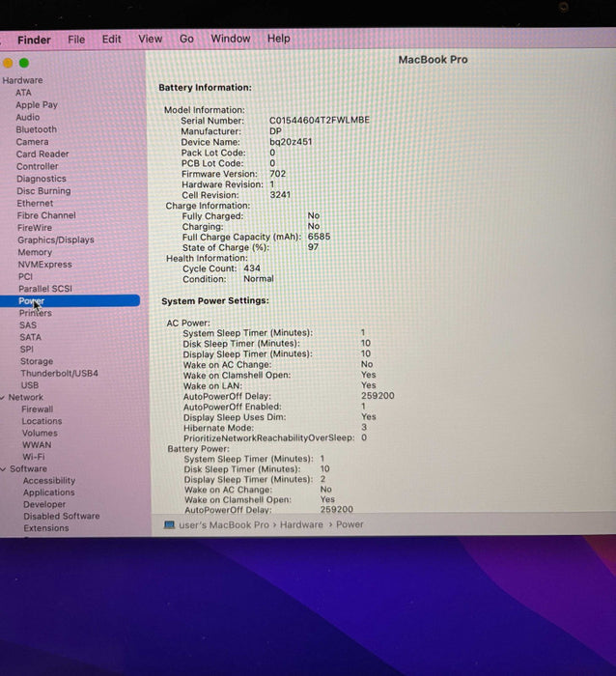Image resolution: width=616 pixels, height=676 pixels.
Task: Click the yellow minimize window button
Action: pyautogui.click(x=8, y=64)
